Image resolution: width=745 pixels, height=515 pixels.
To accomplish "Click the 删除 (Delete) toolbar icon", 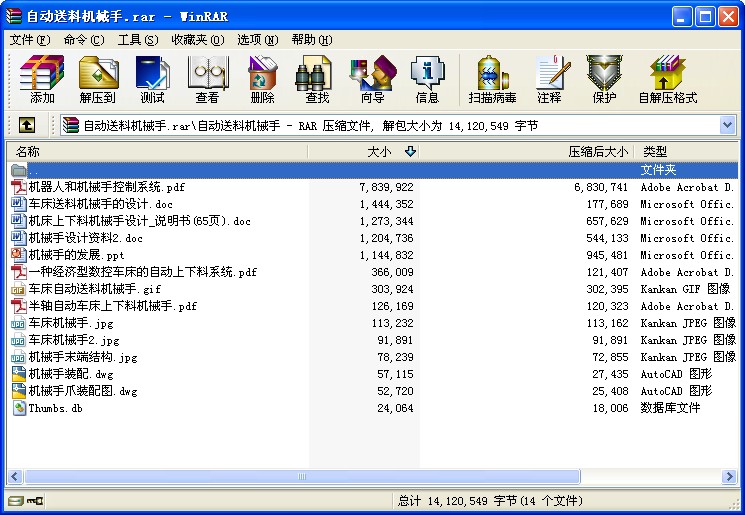I will (x=262, y=79).
